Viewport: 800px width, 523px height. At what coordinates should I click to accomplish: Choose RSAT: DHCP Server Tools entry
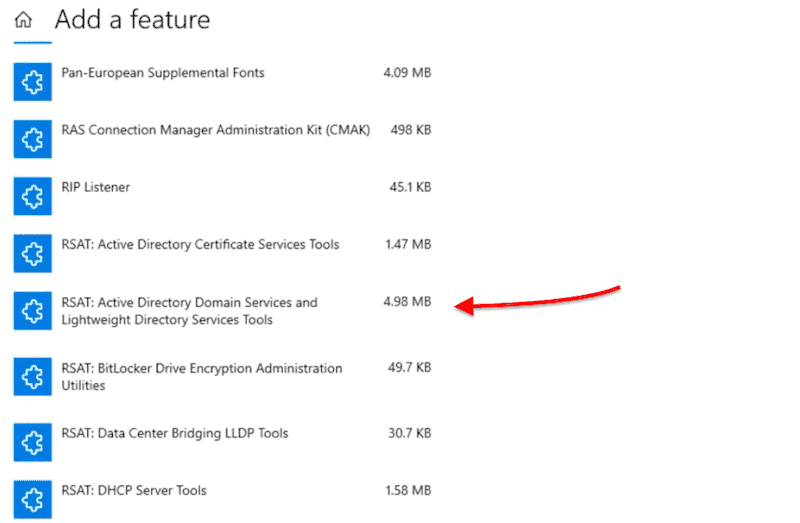[134, 491]
